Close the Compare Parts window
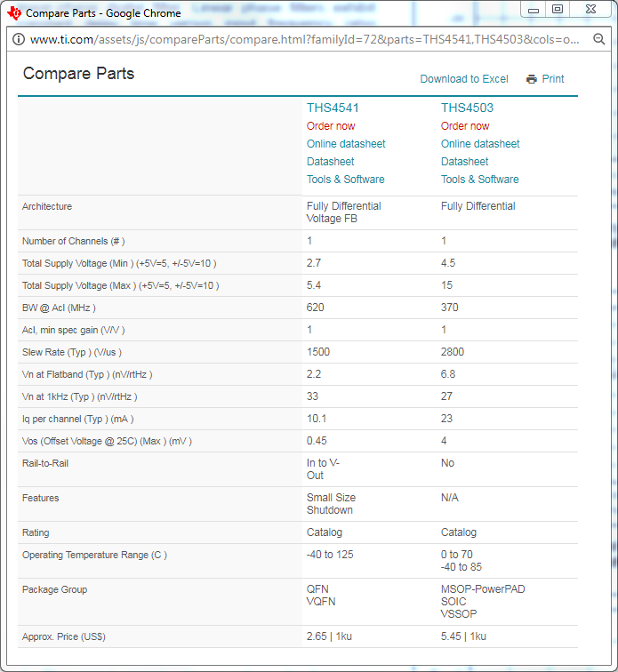Image resolution: width=618 pixels, height=672 pixels. [590, 9]
